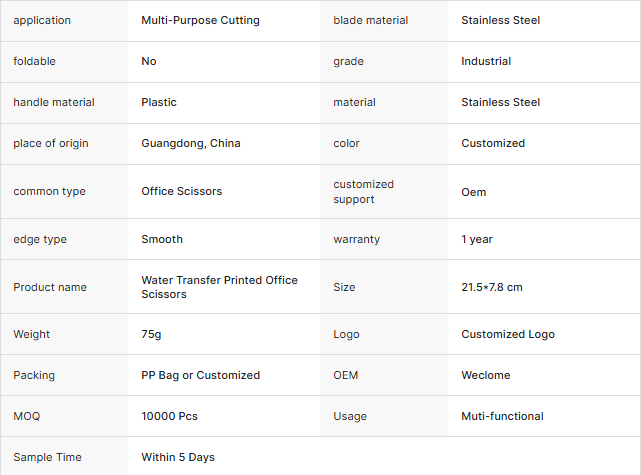Click Water Transfer Printed Office Scissors text

tap(219, 287)
